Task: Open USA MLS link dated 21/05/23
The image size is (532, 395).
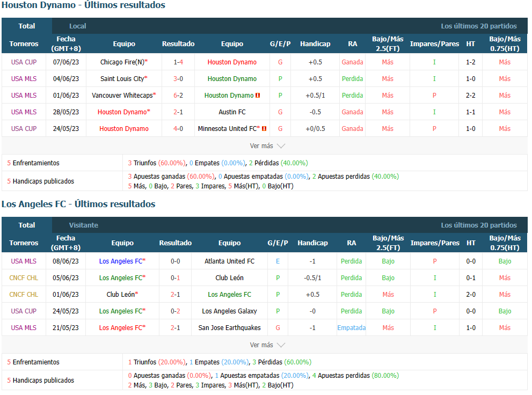Action: pos(24,327)
